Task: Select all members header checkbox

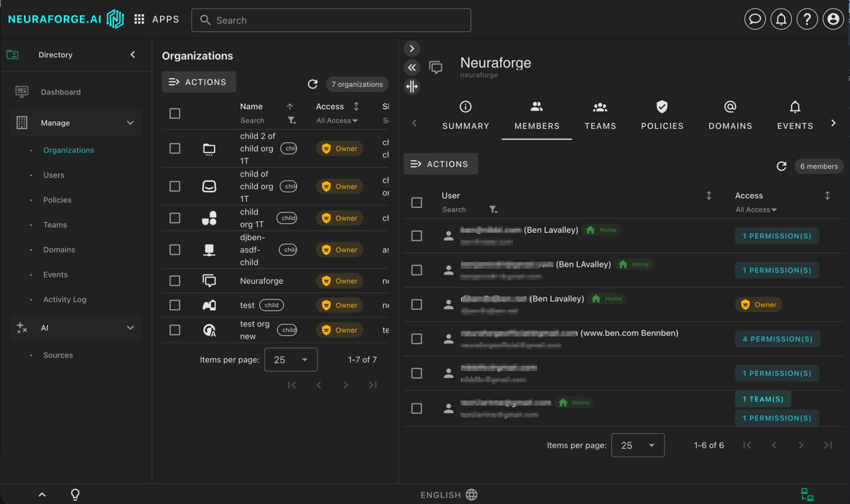Action: point(416,202)
